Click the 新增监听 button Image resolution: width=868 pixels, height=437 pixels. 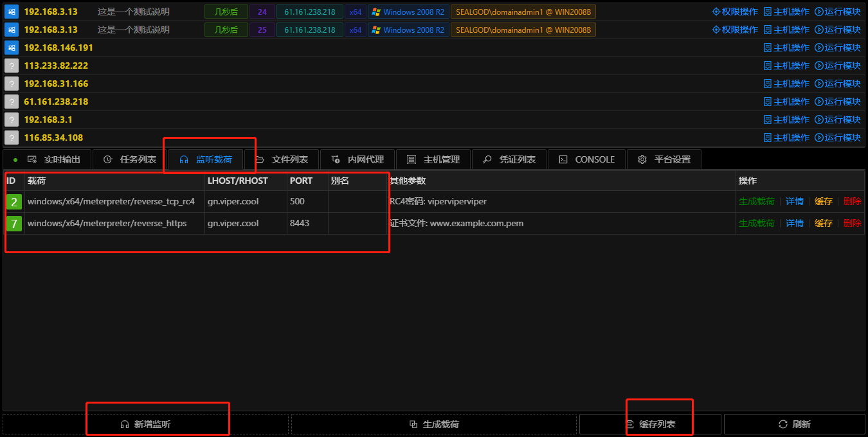click(x=145, y=424)
